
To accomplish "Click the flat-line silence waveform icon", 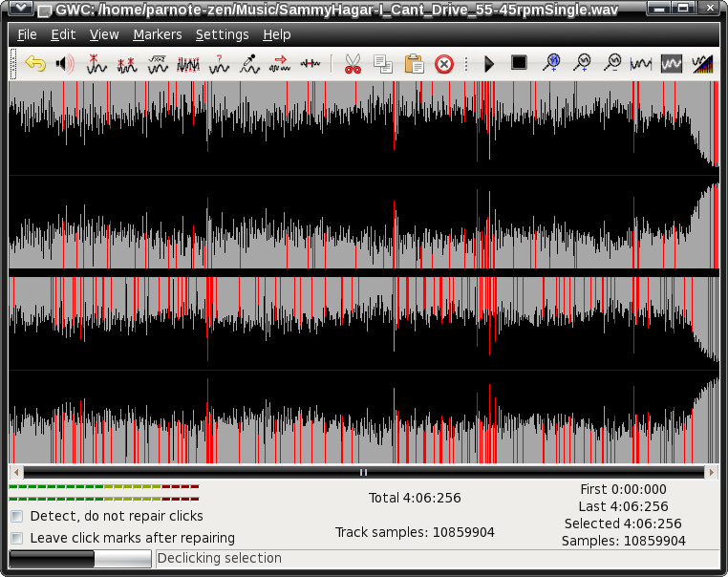I will (x=310, y=63).
